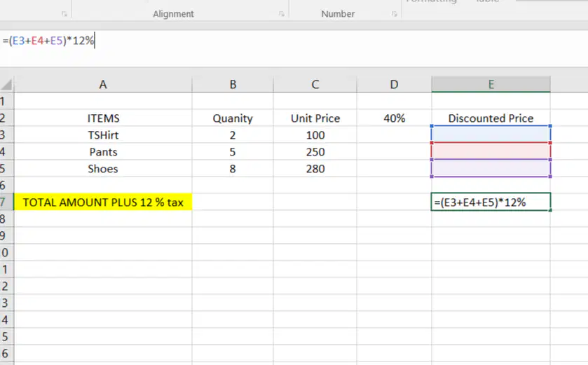Image resolution: width=588 pixels, height=365 pixels.
Task: Select row 7 header
Action: click(6, 202)
